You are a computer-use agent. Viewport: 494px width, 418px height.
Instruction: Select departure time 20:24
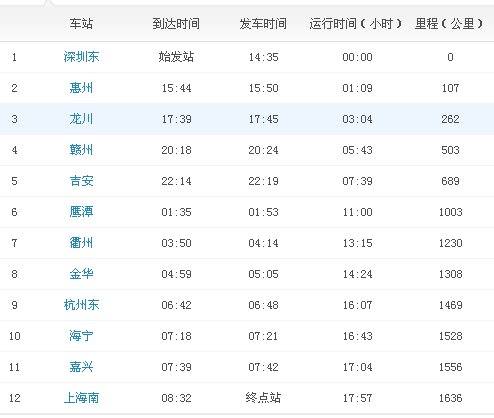263,150
